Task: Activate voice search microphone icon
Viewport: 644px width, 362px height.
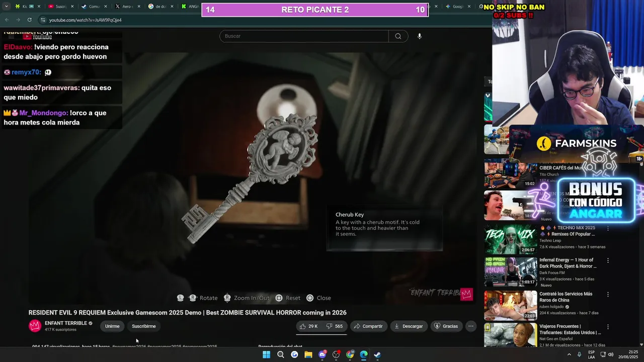Action: tap(420, 36)
